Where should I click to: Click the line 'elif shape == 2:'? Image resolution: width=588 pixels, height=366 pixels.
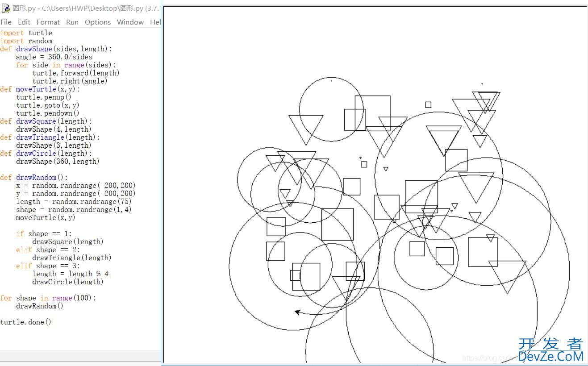point(48,250)
